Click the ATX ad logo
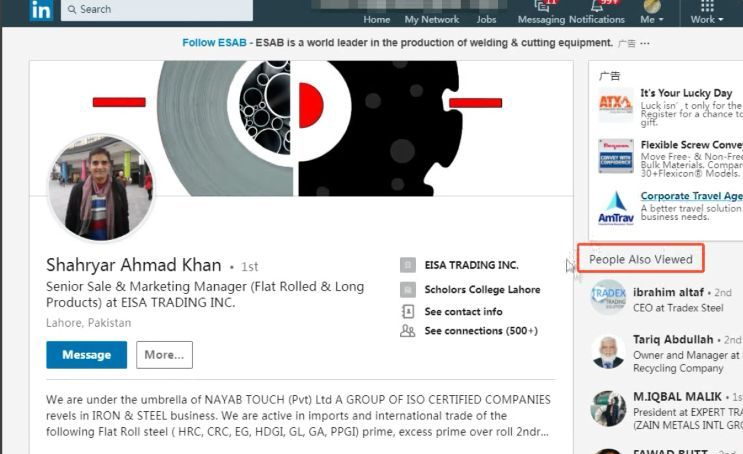 (616, 105)
